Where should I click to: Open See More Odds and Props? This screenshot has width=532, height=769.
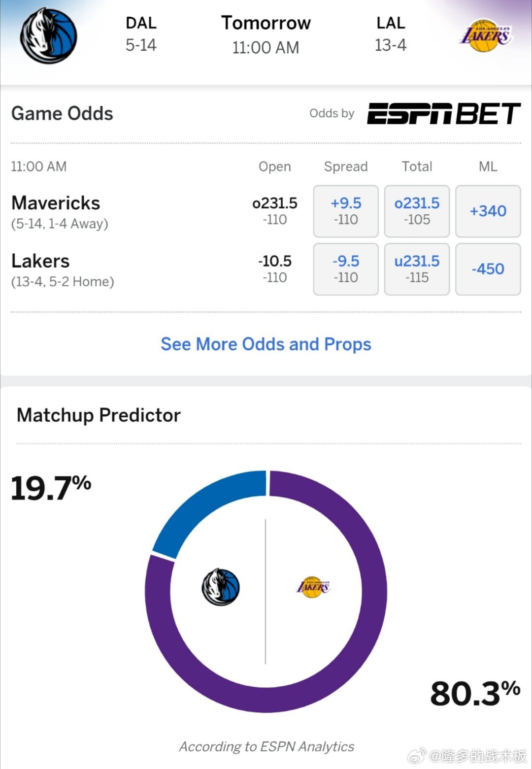pos(266,344)
